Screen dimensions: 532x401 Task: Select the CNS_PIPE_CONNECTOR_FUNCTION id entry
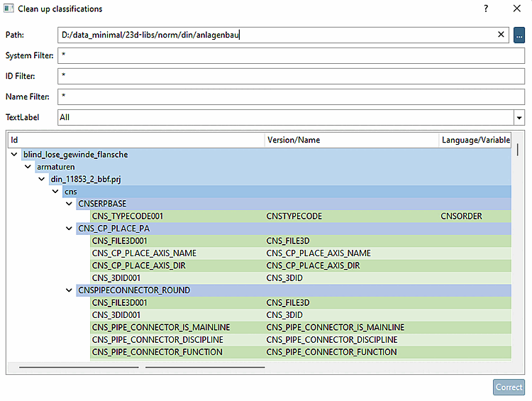coord(157,352)
